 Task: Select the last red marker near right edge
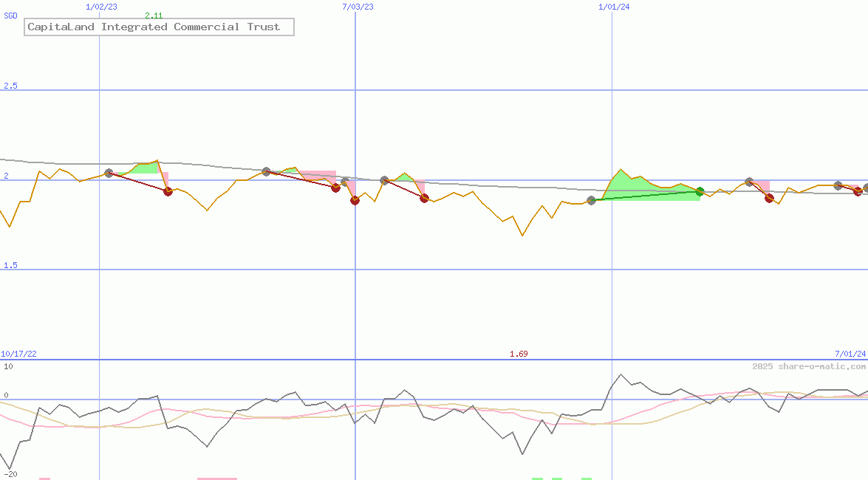(x=858, y=191)
